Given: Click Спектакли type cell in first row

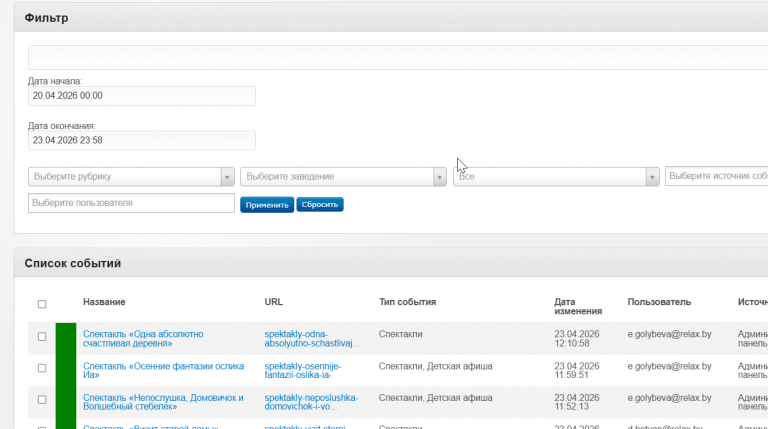Looking at the screenshot, I should click(x=400, y=334).
